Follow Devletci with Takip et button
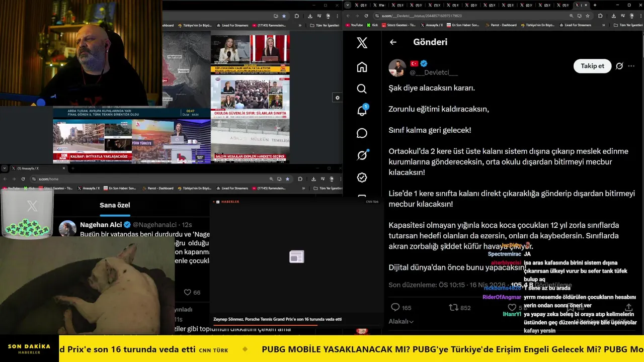The width and height of the screenshot is (644, 362). coord(592,66)
